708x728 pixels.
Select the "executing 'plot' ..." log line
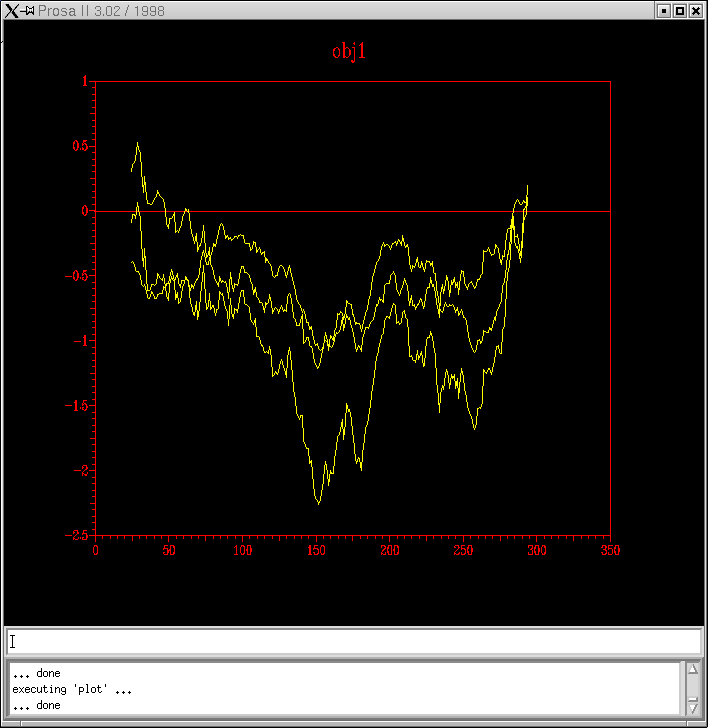(x=72, y=689)
